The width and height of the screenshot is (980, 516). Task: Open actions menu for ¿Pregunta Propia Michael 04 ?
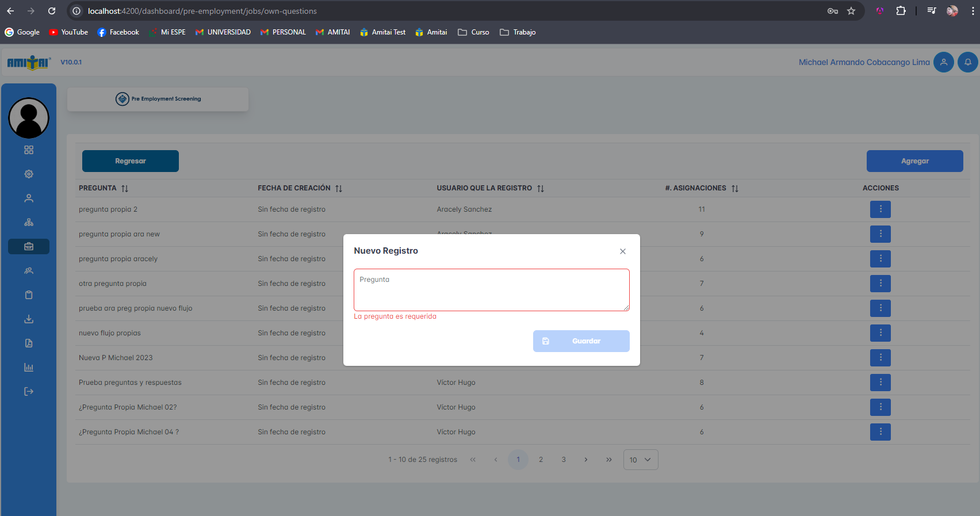click(880, 432)
